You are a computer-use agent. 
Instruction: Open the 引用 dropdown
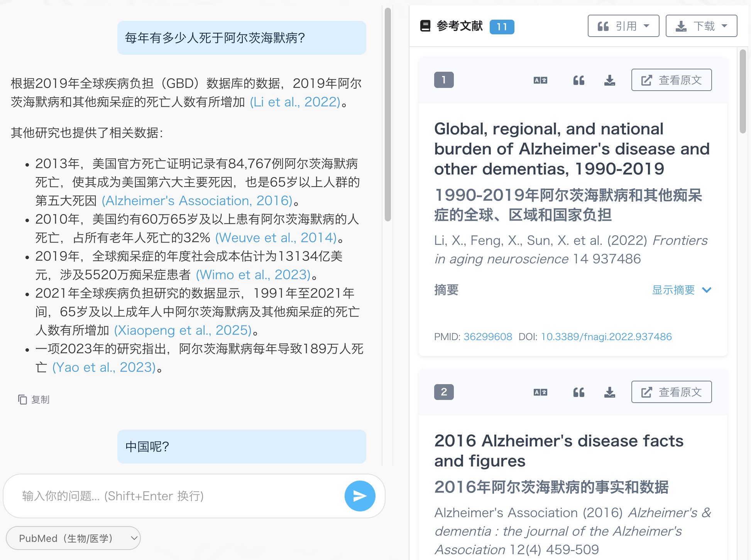pyautogui.click(x=623, y=26)
